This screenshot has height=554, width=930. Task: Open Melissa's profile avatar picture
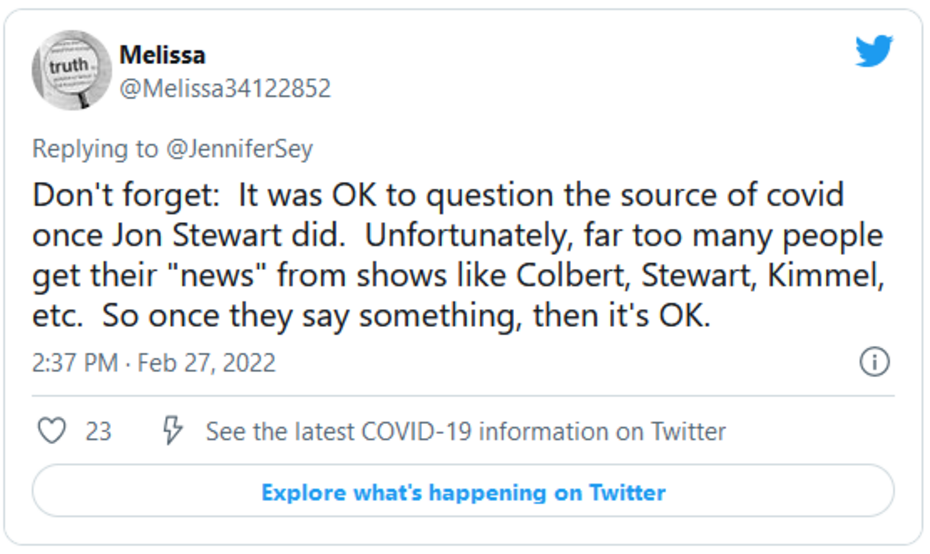coord(70,69)
